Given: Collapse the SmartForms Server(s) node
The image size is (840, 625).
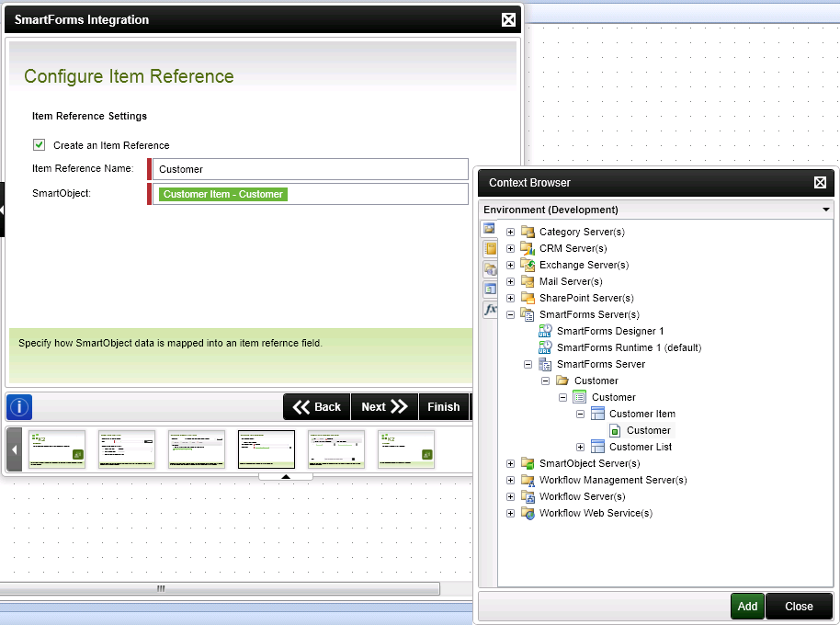Looking at the screenshot, I should [x=511, y=315].
